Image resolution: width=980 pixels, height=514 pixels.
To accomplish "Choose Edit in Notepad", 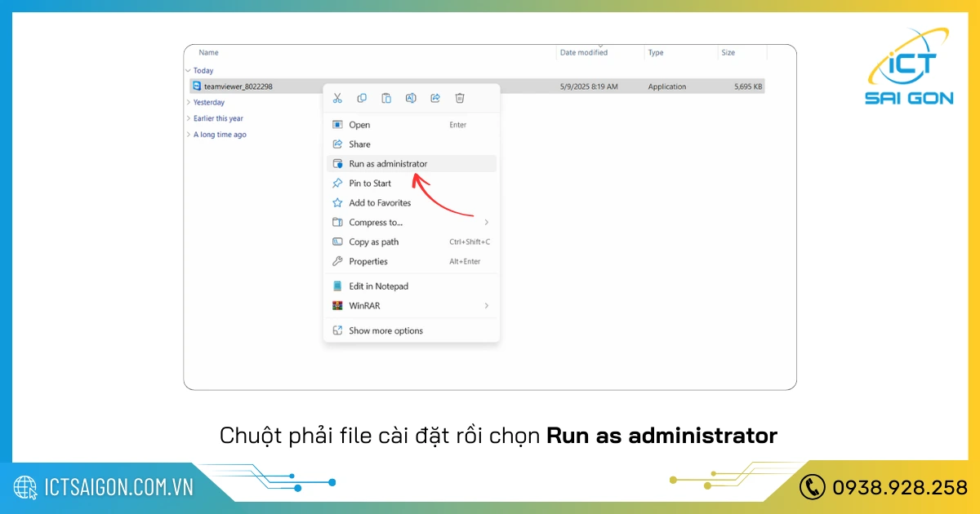I will (412, 286).
